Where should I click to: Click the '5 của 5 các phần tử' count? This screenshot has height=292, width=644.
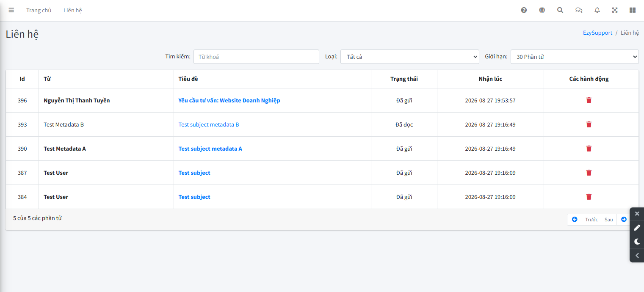(37, 218)
